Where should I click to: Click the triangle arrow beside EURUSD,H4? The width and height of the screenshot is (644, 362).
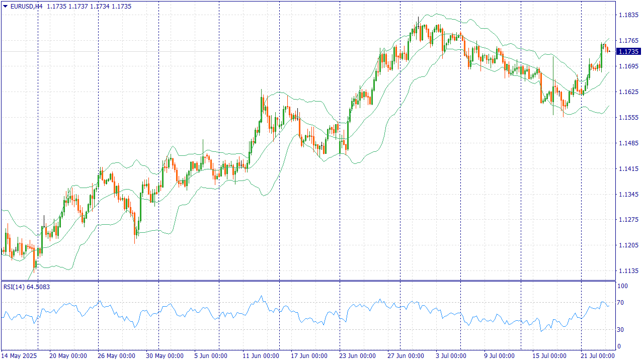pyautogui.click(x=6, y=7)
